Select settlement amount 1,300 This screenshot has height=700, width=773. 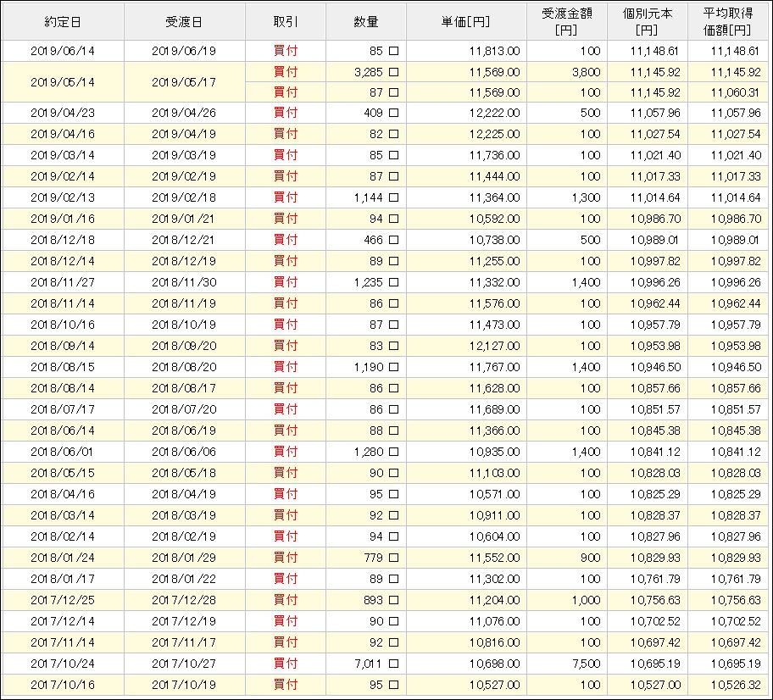(587, 197)
